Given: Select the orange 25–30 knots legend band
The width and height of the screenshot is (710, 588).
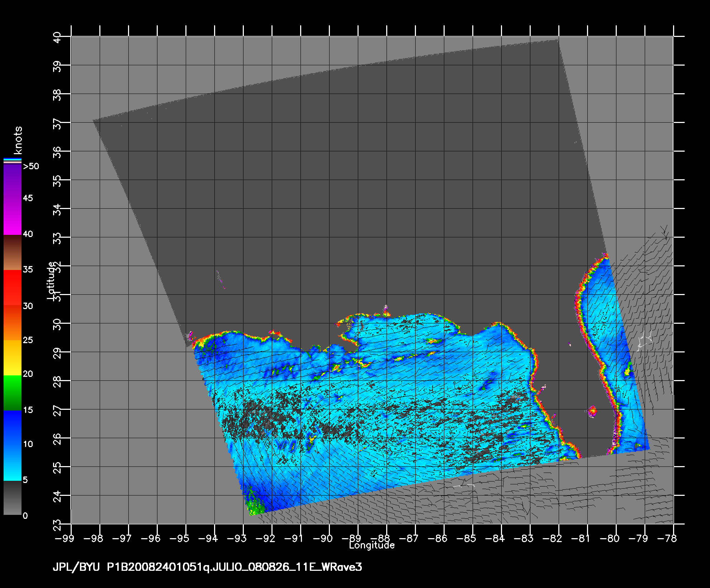Looking at the screenshot, I should [x=13, y=323].
